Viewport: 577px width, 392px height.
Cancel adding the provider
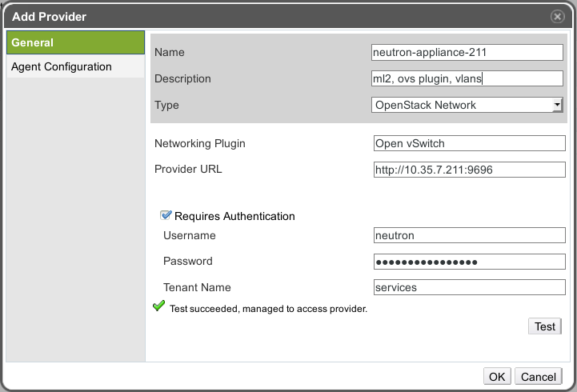tap(538, 377)
